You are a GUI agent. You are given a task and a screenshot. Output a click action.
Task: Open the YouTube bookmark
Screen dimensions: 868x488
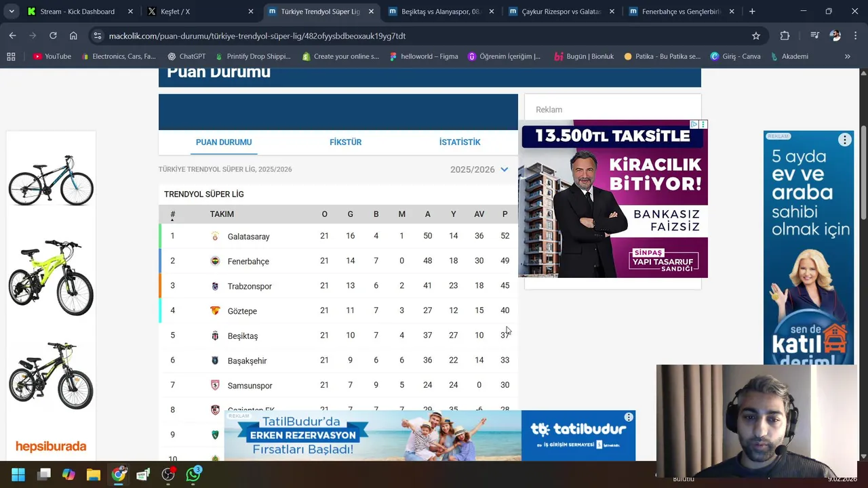click(52, 56)
